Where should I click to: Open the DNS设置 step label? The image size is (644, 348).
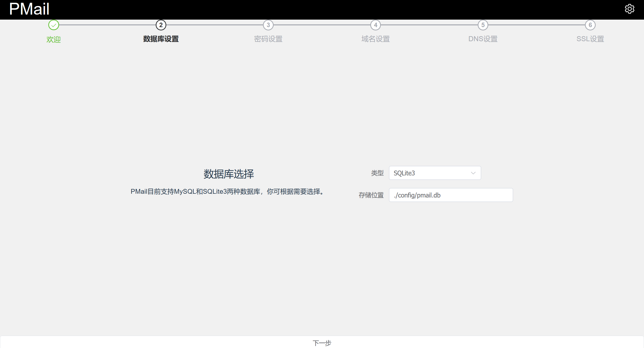click(x=483, y=39)
